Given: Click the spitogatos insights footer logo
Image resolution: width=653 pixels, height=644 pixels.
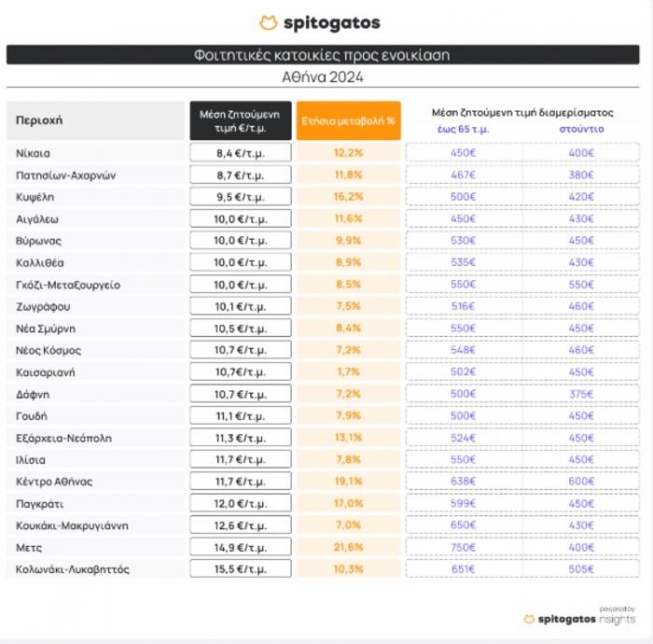Looking at the screenshot, I should [579, 619].
